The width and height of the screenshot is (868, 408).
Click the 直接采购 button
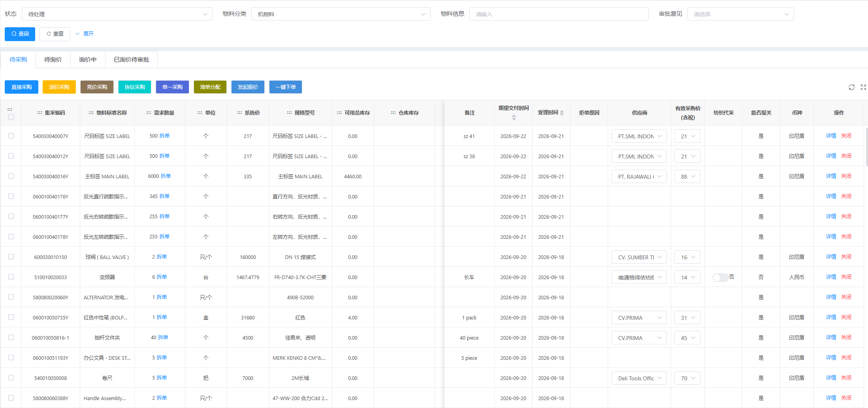[21, 87]
